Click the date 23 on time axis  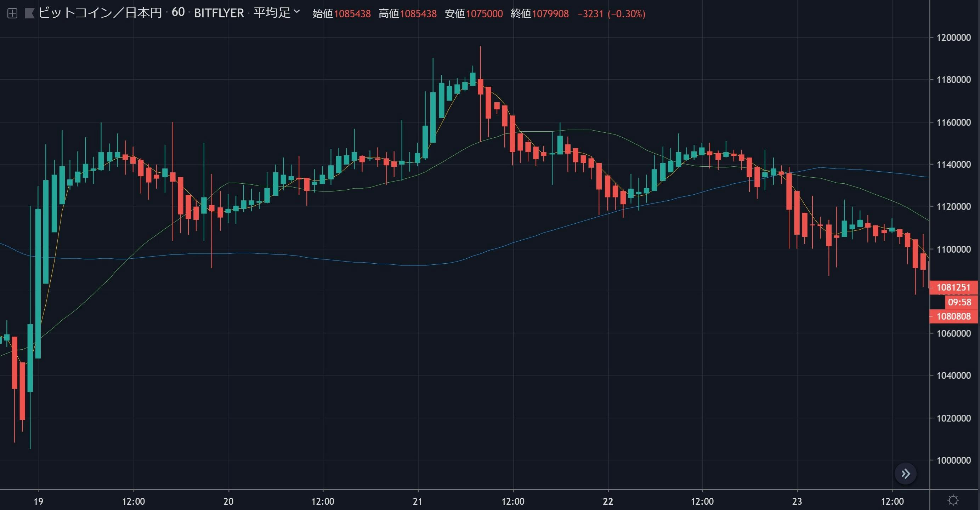(797, 501)
